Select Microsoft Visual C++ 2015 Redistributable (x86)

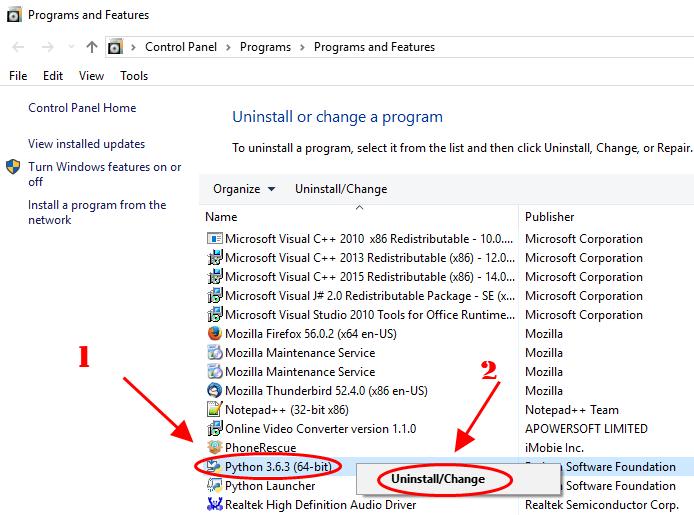click(370, 277)
